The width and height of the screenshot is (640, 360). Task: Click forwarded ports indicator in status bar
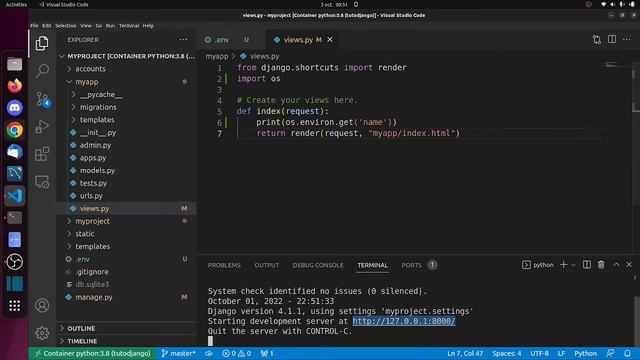point(267,353)
